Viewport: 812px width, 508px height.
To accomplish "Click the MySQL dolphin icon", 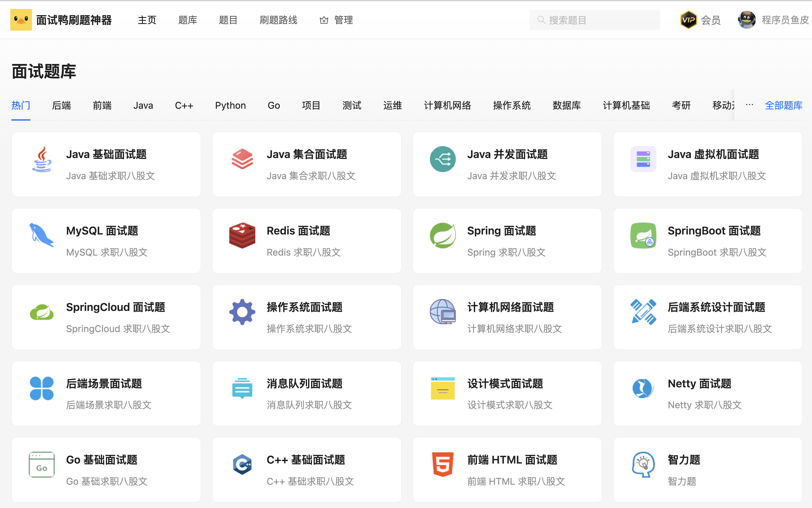I will (x=41, y=236).
